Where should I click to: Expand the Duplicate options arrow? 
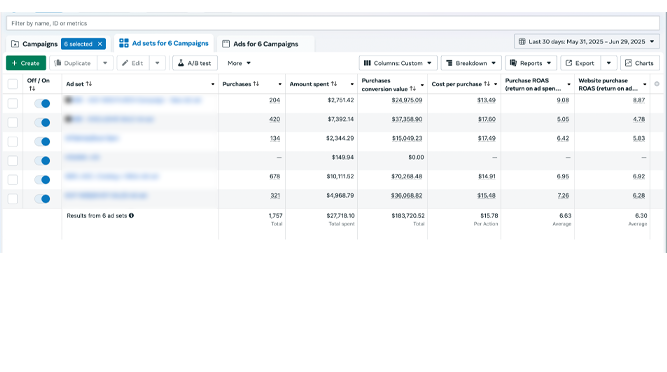pos(105,63)
